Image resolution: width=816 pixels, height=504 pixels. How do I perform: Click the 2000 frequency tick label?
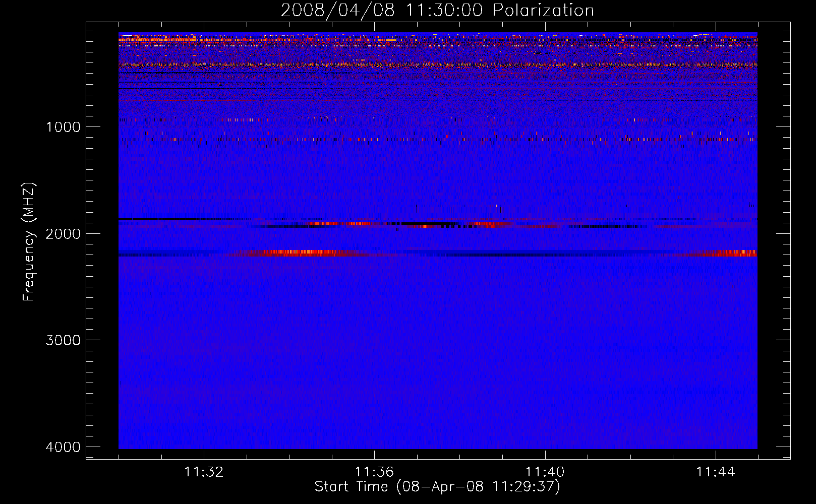pos(63,234)
